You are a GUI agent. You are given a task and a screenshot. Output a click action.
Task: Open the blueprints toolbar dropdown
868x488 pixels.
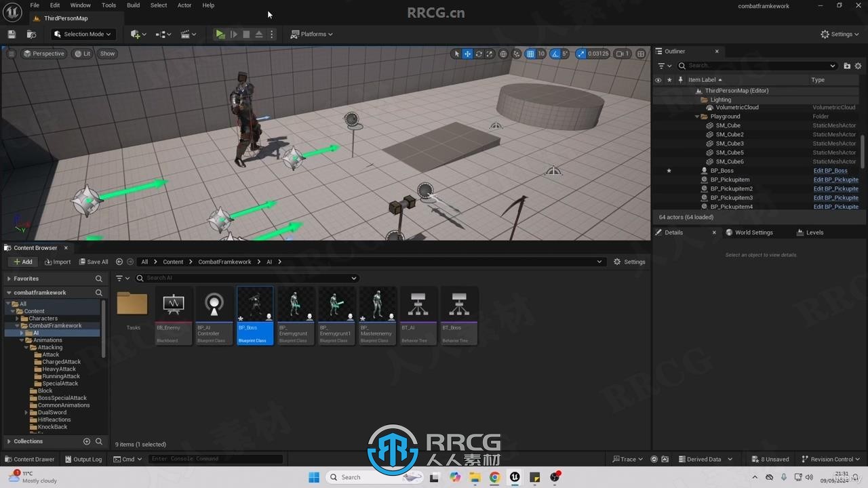click(163, 34)
